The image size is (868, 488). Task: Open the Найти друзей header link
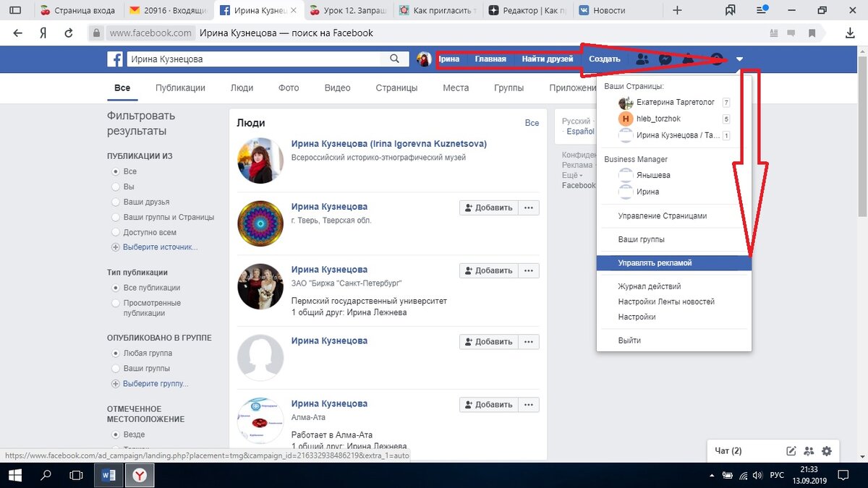tap(548, 59)
